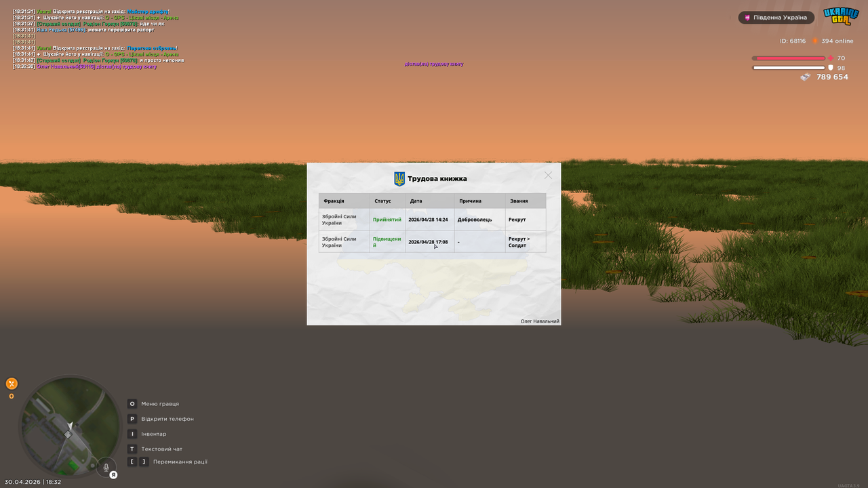This screenshot has height=488, width=868.
Task: Click the Південна Україна server badge
Action: [776, 18]
